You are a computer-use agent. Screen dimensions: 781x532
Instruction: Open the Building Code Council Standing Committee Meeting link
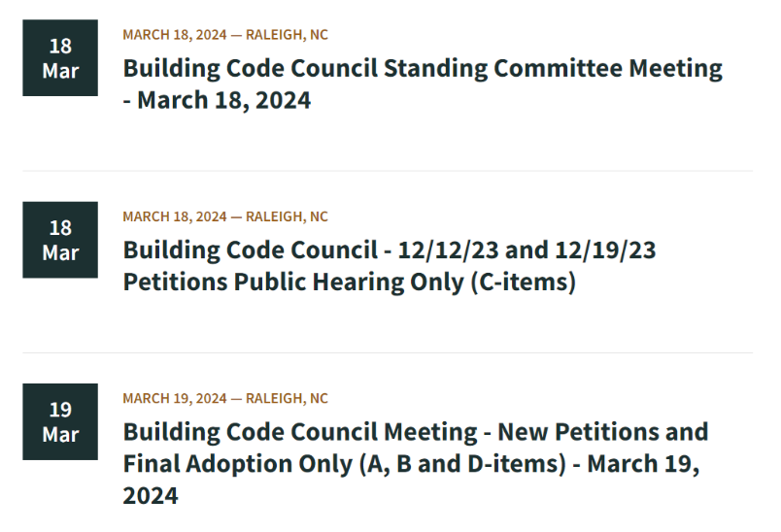(423, 69)
